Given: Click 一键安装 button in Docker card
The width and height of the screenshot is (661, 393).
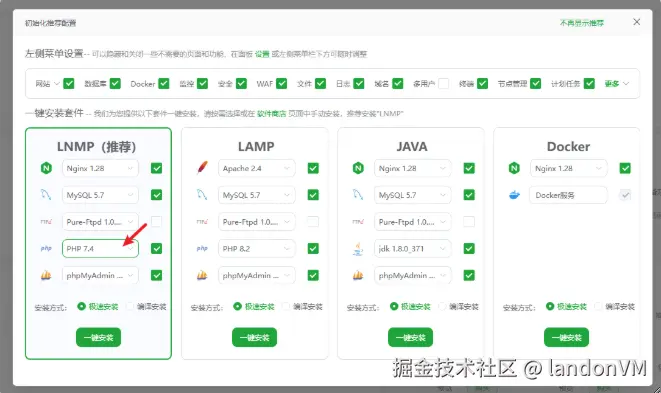Looking at the screenshot, I should 566,337.
